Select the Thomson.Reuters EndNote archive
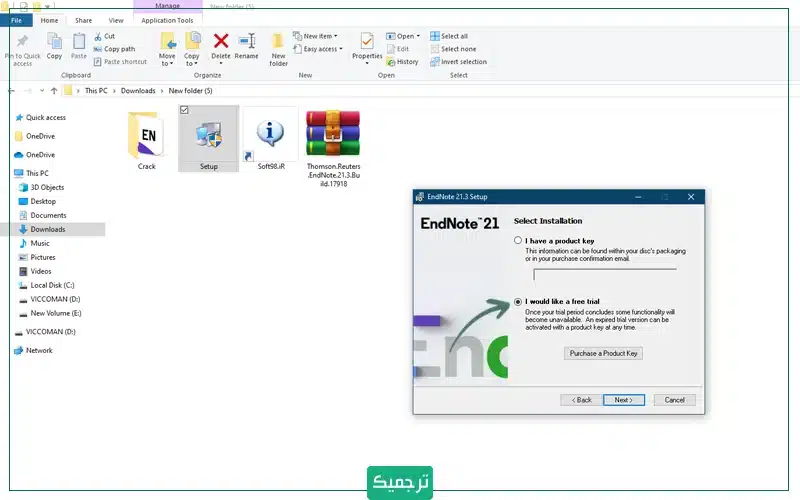Screen dimensions: 800x500 click(x=333, y=148)
